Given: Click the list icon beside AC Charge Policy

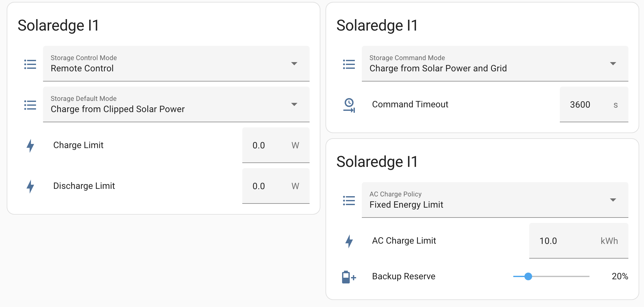Looking at the screenshot, I should pos(349,200).
